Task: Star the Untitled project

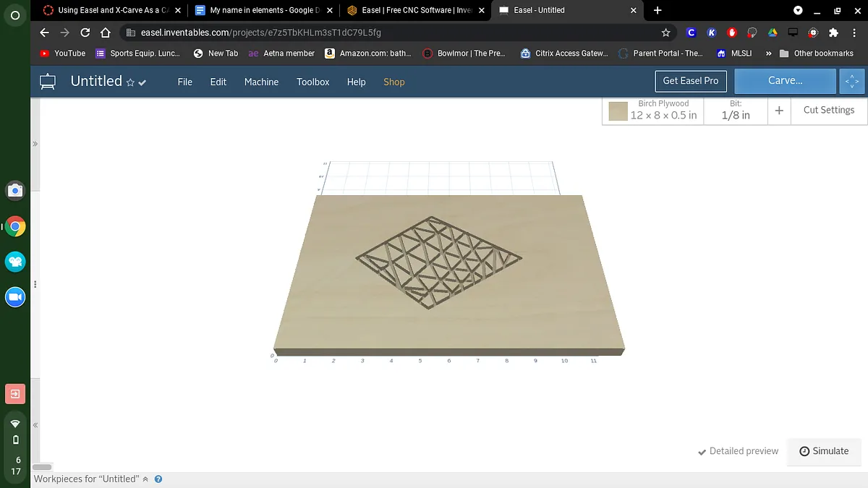Action: pyautogui.click(x=130, y=82)
